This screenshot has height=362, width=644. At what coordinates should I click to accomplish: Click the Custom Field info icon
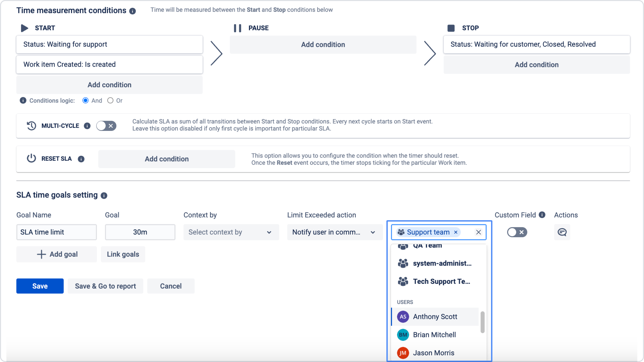tap(542, 215)
